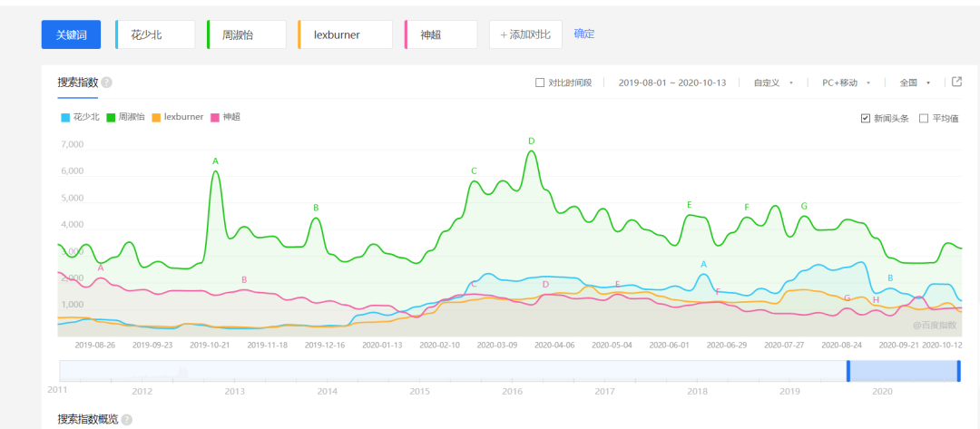This screenshot has width=980, height=429.
Task: Open the 自定义 time range dropdown
Action: click(773, 83)
